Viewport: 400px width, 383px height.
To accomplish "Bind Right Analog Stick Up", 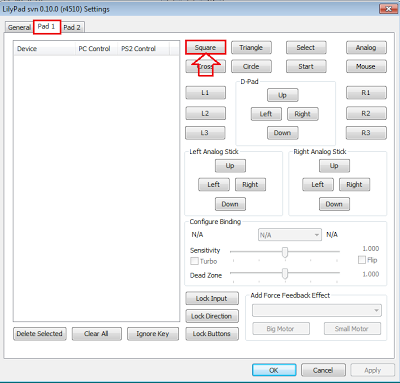I will (x=334, y=166).
